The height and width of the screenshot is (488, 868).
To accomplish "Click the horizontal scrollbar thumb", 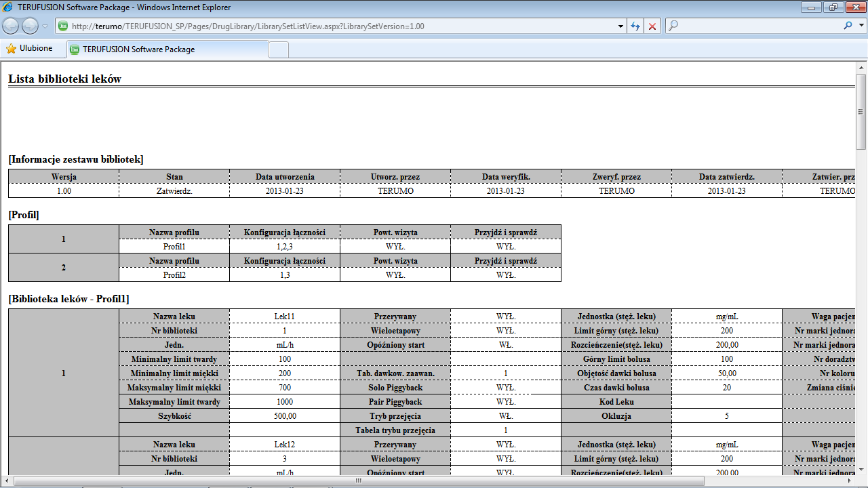I will click(358, 481).
